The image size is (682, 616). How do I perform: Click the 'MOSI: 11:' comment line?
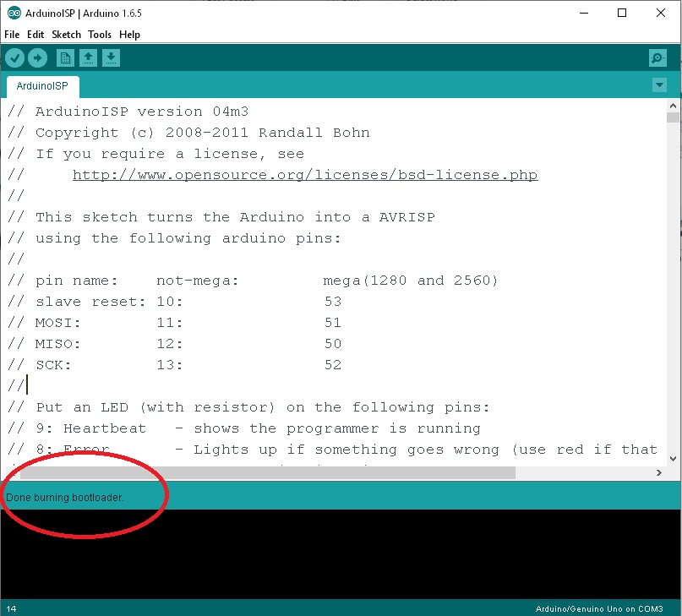click(x=174, y=323)
